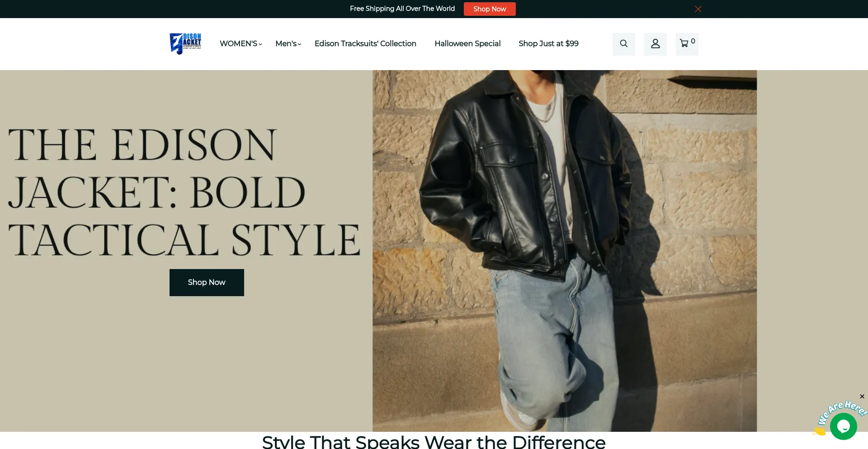
Task: Expand the WOMEN'S dropdown menu
Action: click(241, 44)
